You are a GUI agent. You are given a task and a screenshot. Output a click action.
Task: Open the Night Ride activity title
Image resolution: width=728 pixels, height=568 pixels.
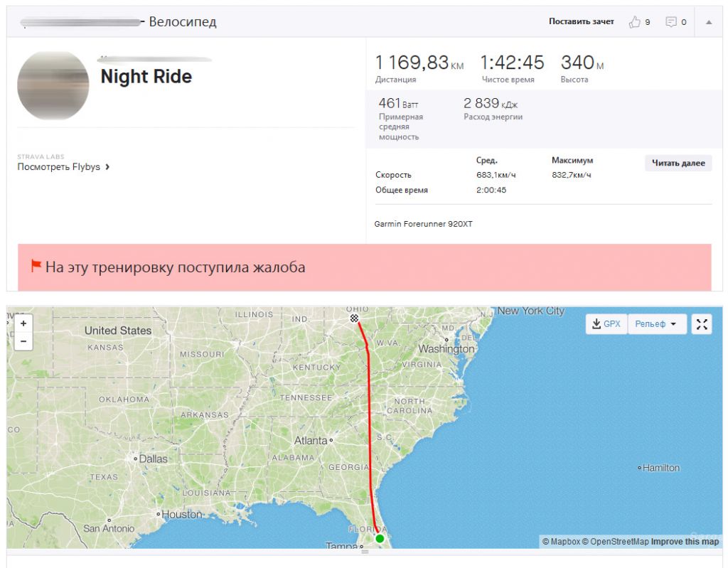point(146,77)
